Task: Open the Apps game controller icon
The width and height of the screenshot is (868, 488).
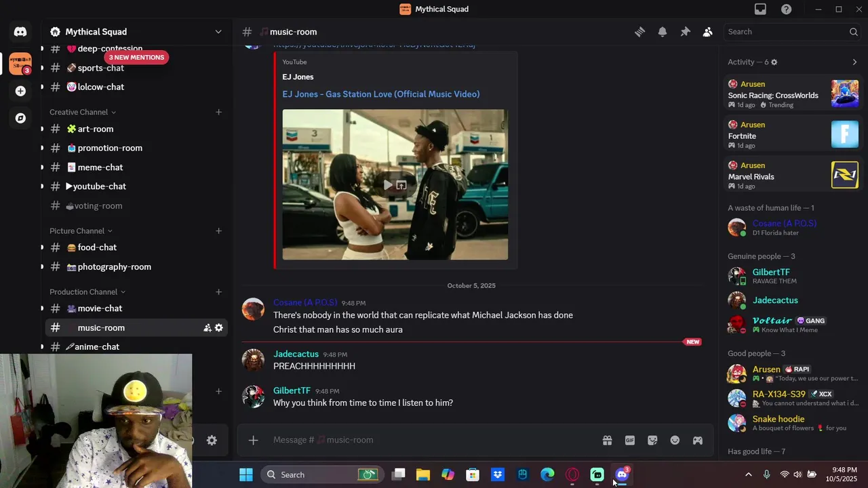Action: point(697,440)
